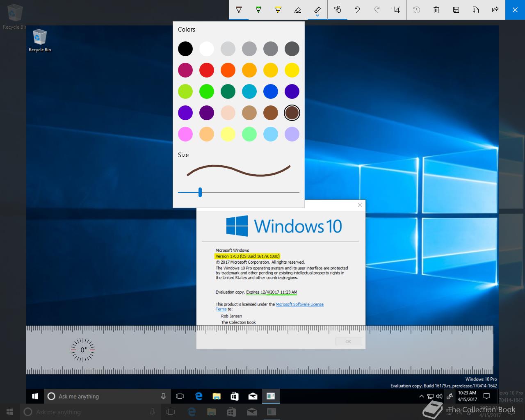This screenshot has width=525, height=420.
Task: Toggle the ruler tool
Action: point(317,9)
